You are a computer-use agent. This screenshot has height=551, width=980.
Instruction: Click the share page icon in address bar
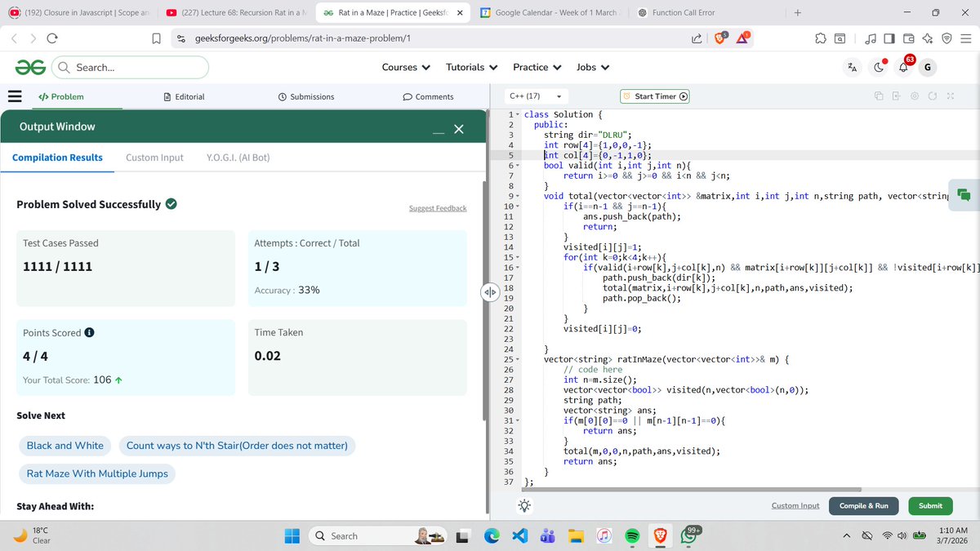[697, 38]
